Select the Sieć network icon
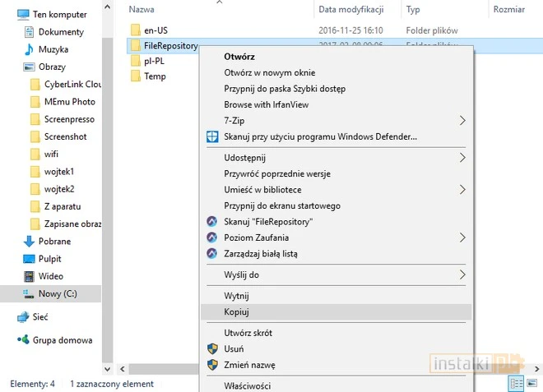 click(x=23, y=316)
